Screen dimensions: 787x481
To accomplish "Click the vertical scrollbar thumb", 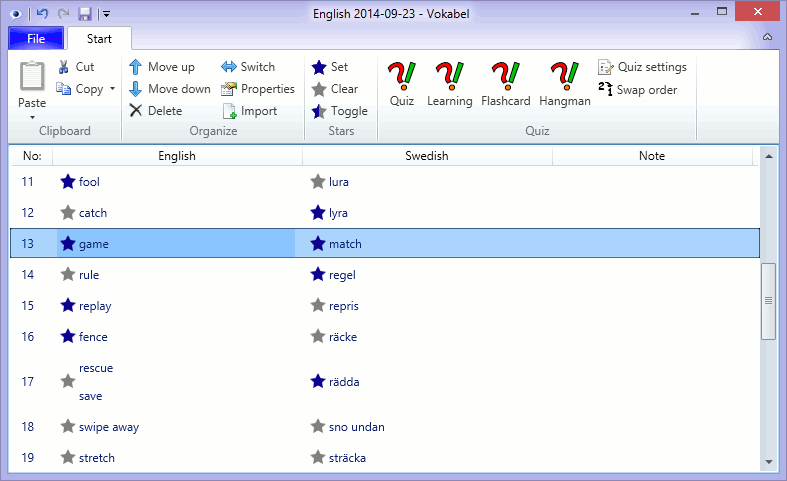I will tap(768, 301).
